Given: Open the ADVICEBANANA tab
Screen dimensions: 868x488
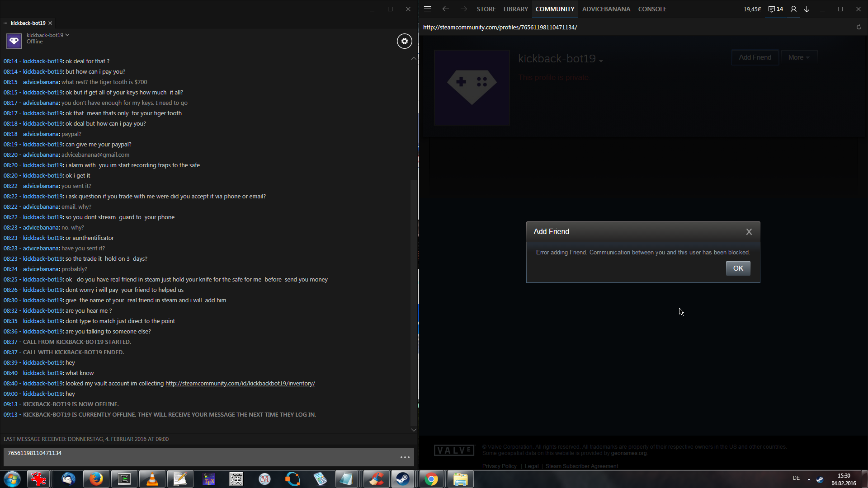Looking at the screenshot, I should tap(606, 9).
